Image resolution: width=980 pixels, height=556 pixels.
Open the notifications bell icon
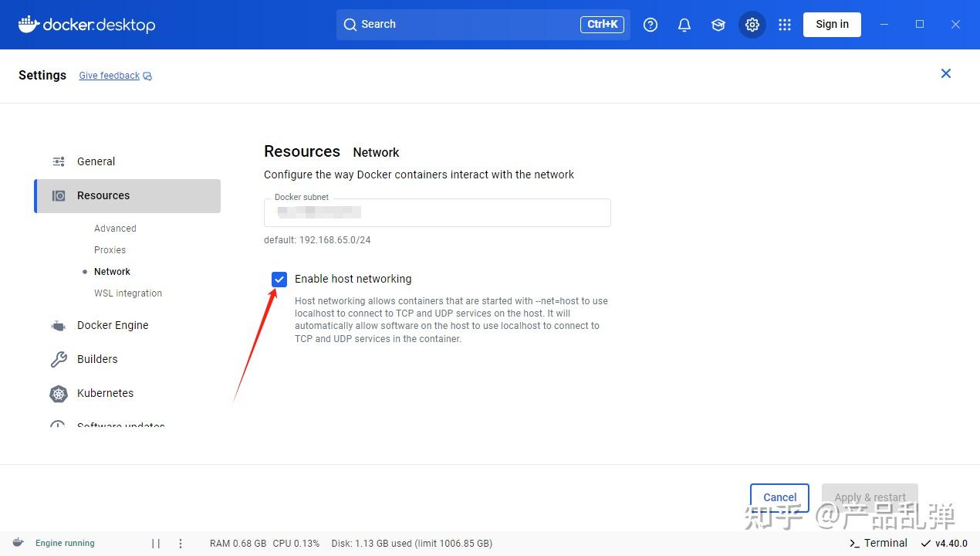684,25
